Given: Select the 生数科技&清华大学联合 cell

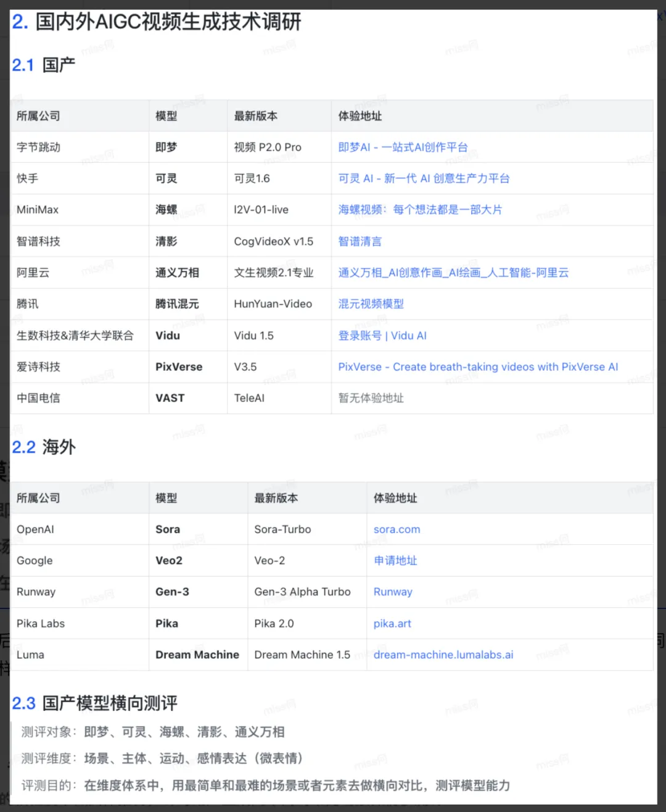Looking at the screenshot, I should (x=80, y=336).
